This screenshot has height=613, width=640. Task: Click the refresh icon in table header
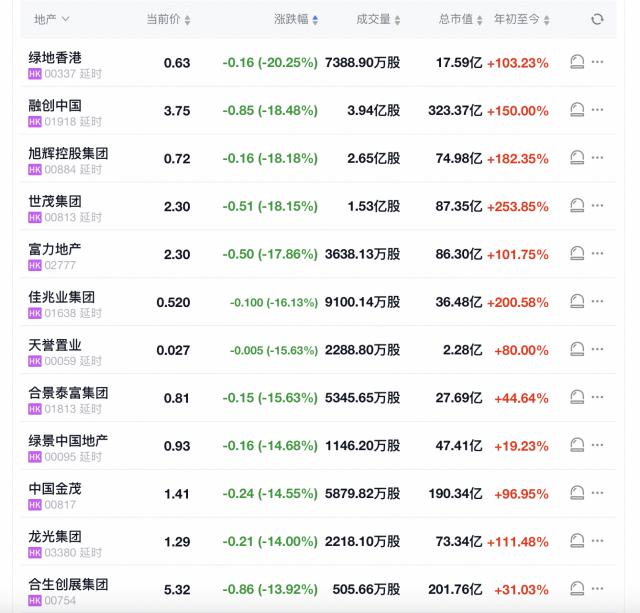click(597, 19)
